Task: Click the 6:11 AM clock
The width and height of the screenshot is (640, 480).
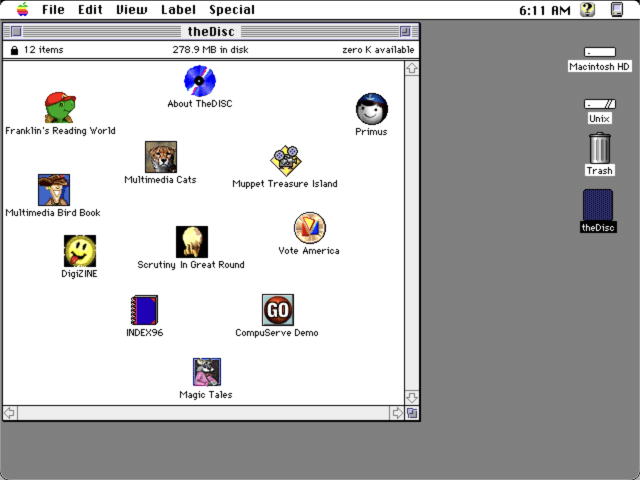Action: [x=544, y=10]
